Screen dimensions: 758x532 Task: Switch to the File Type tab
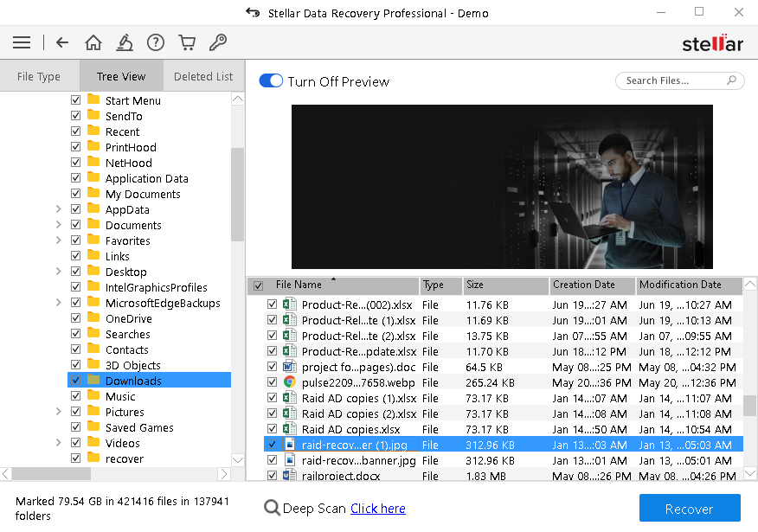(39, 76)
